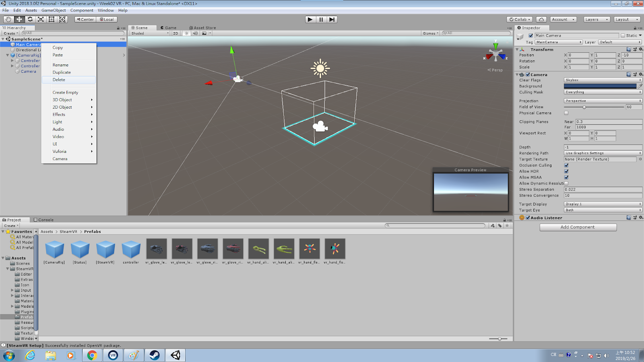Open the GameObject menu in the menu bar
644x362 pixels.
pos(54,10)
